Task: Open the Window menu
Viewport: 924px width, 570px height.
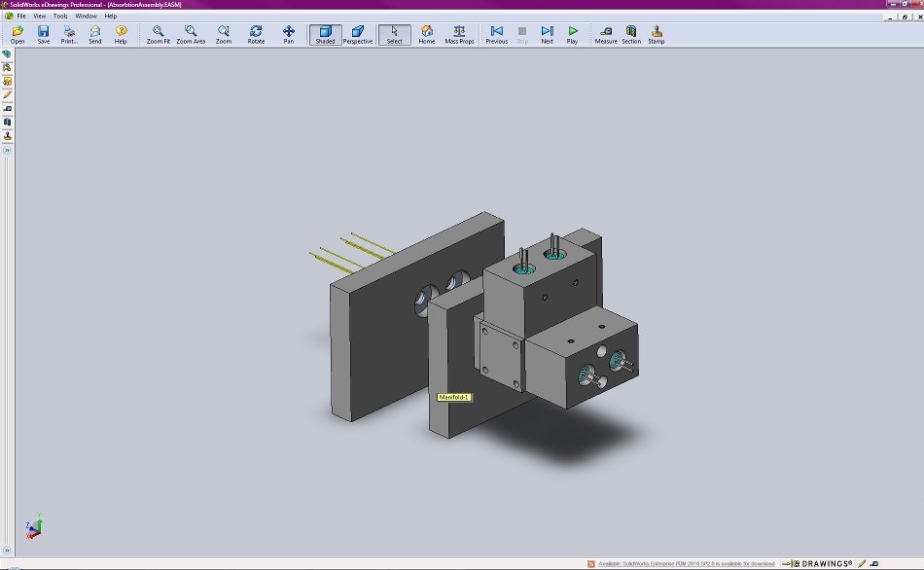Action: 86,16
